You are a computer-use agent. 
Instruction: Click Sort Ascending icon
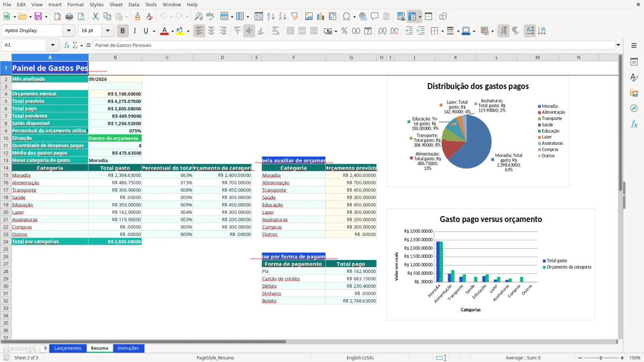pyautogui.click(x=270, y=17)
